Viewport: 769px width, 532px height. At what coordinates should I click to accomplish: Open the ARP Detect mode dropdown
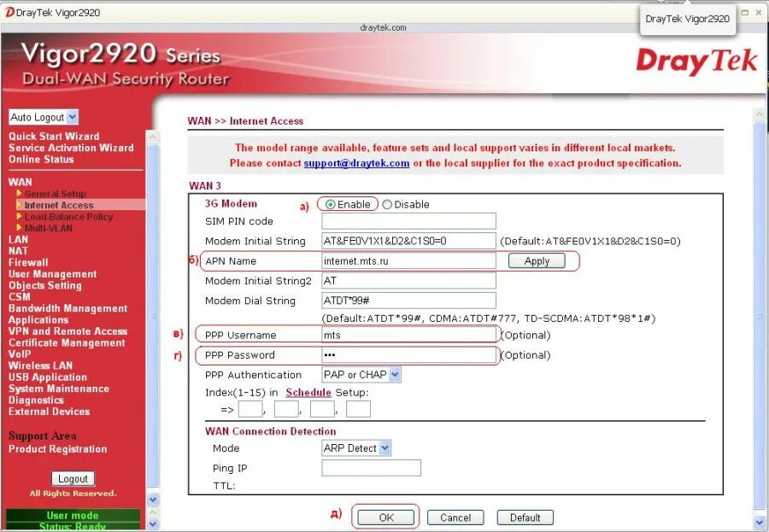point(356,447)
